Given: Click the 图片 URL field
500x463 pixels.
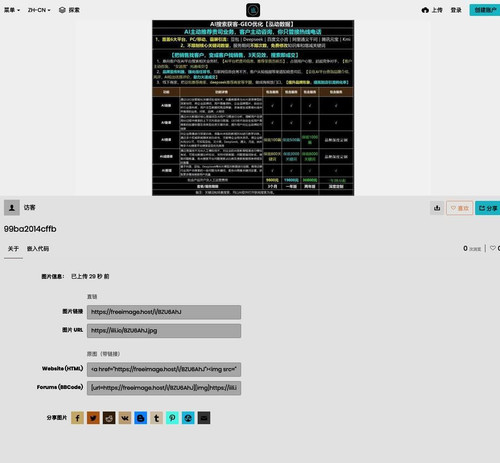Looking at the screenshot, I should pyautogui.click(x=164, y=331).
